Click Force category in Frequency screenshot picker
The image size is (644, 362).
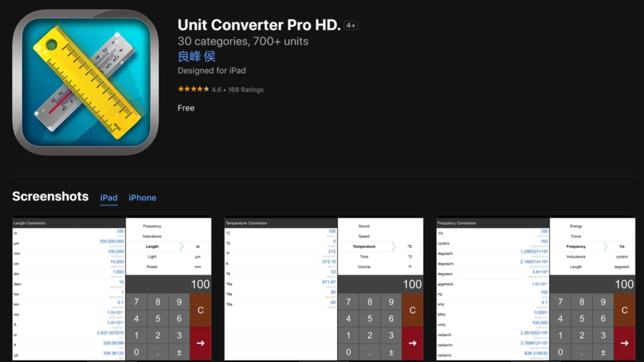tap(576, 236)
